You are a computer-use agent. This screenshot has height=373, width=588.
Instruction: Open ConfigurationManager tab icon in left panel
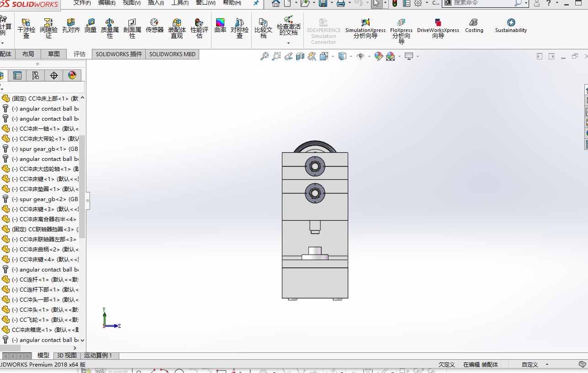36,75
